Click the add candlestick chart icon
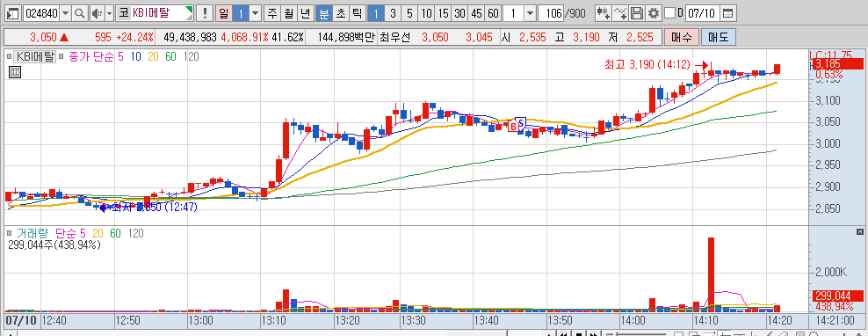 (604, 12)
